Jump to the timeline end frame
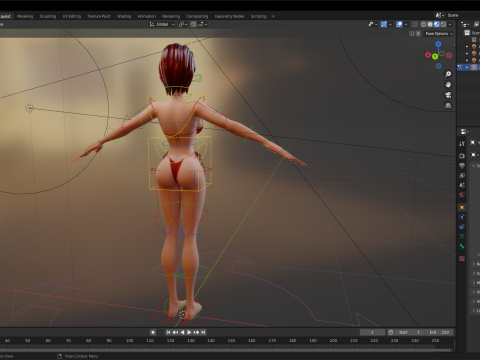This screenshot has width=480, height=360. point(203,332)
